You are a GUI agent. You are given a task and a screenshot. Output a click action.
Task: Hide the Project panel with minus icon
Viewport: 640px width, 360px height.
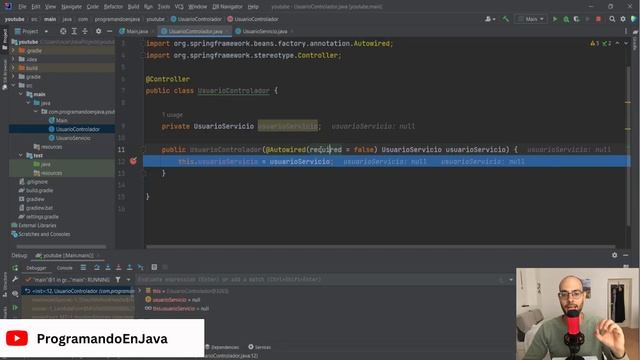pyautogui.click(x=109, y=31)
